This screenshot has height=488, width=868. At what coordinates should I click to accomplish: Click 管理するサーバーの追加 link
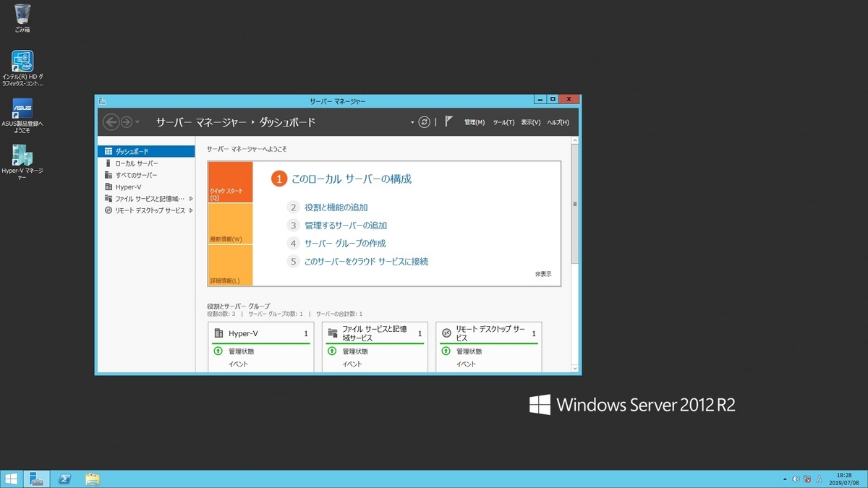point(346,226)
